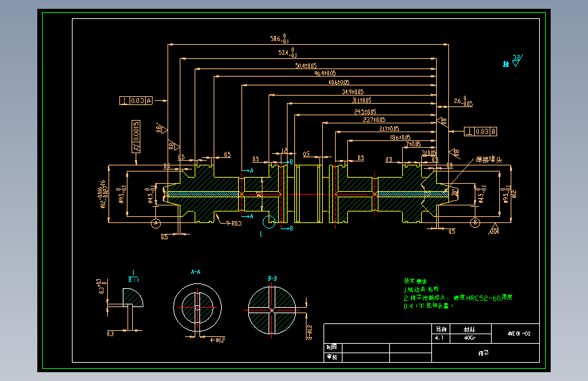Screen dimensions: 588x381
Task: Select the 46.4±0.05 dimension label
Action: (325, 73)
